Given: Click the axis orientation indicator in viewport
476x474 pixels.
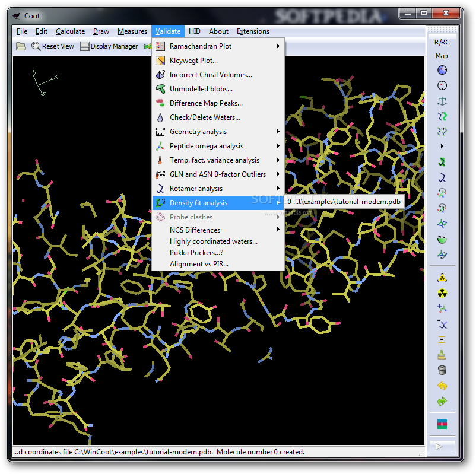Looking at the screenshot, I should coord(45,83).
